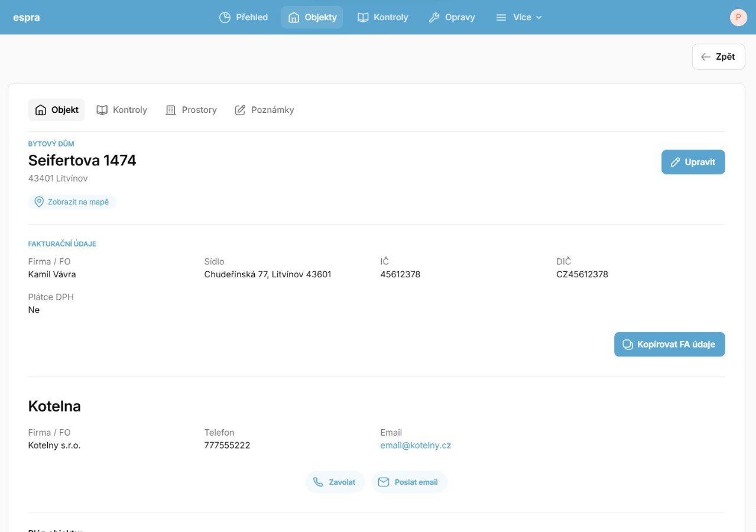Edit the object with Upravit button
This screenshot has width=756, height=532.
693,162
